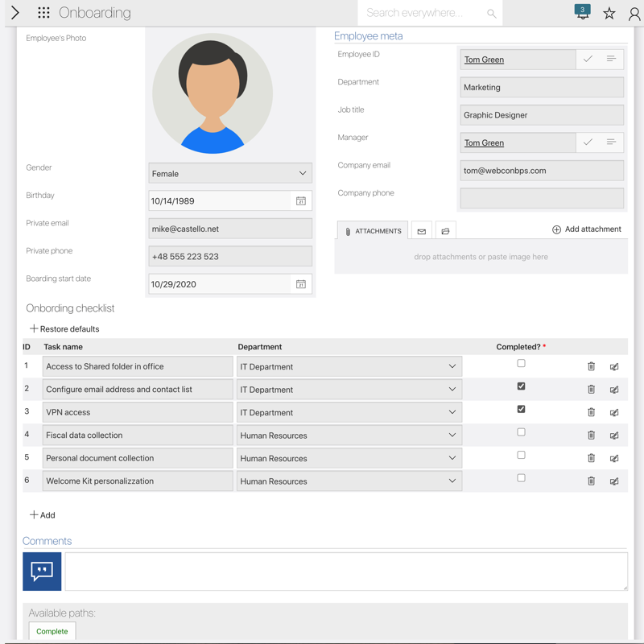Check Completed for Access to Shared folder

[521, 364]
